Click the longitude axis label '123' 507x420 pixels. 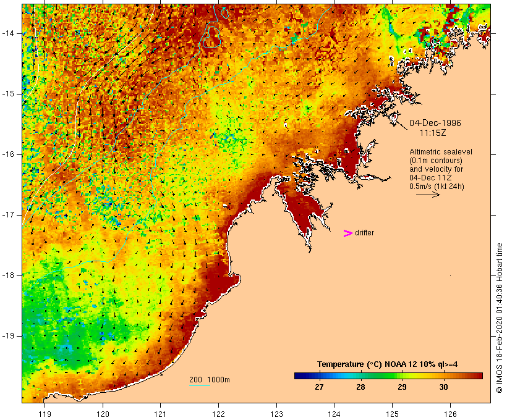pyautogui.click(x=276, y=414)
